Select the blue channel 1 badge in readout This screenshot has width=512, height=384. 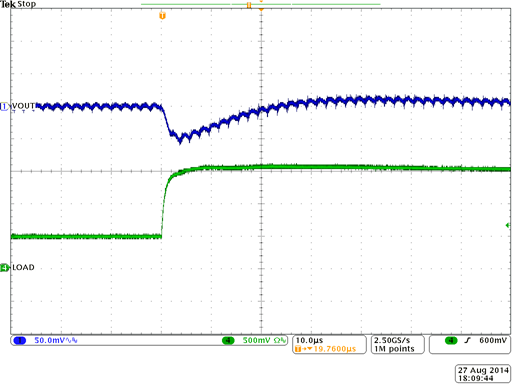(20, 340)
